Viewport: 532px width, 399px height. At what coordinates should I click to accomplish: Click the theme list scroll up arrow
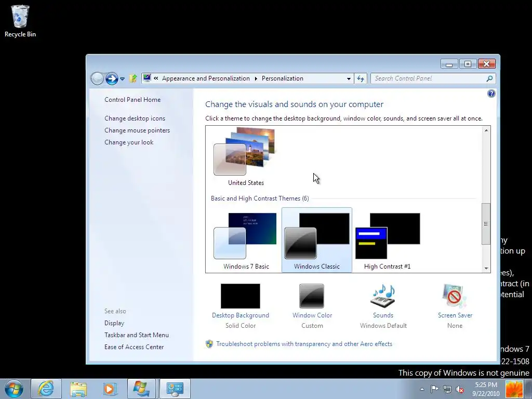click(486, 130)
